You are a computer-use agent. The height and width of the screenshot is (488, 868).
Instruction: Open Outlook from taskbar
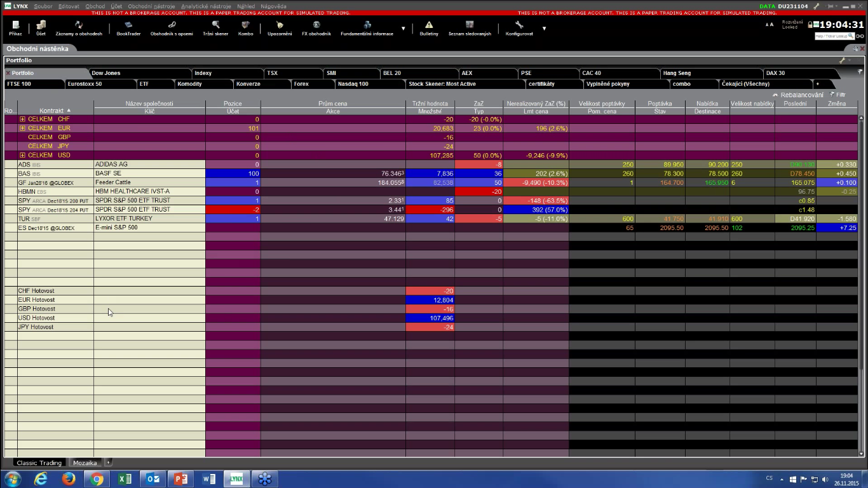coord(153,479)
